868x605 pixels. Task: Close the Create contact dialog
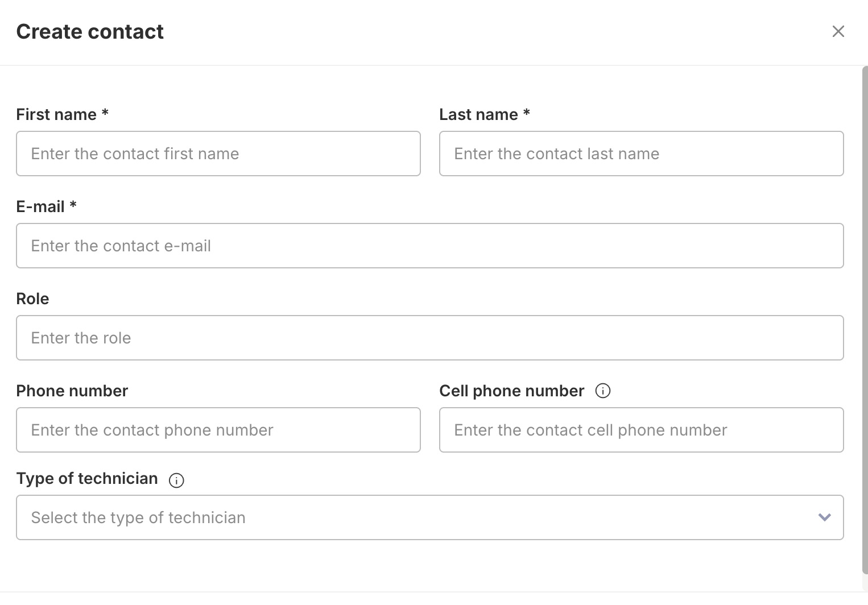click(x=838, y=32)
